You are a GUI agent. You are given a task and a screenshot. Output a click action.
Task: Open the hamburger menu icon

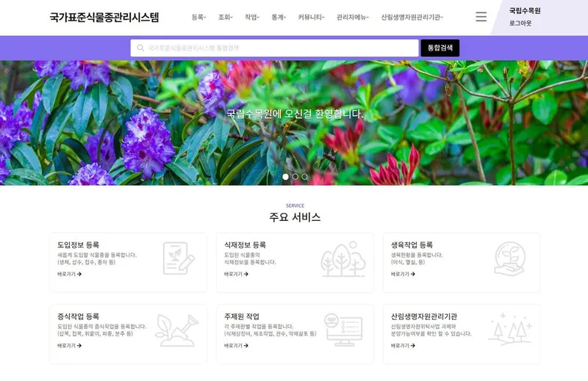pyautogui.click(x=481, y=16)
